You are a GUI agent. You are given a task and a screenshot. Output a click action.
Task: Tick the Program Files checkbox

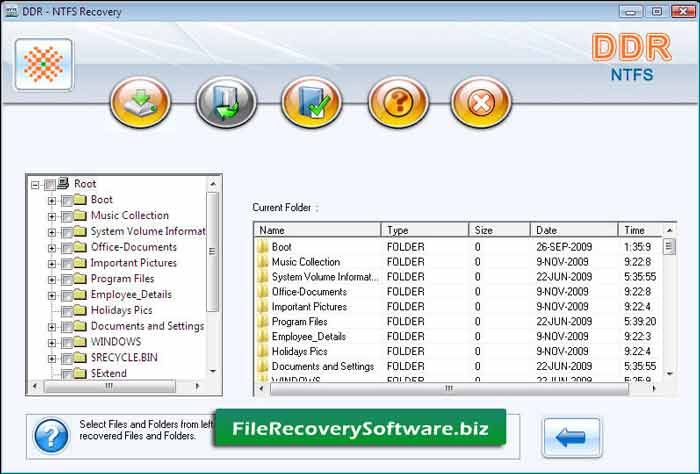[x=67, y=280]
